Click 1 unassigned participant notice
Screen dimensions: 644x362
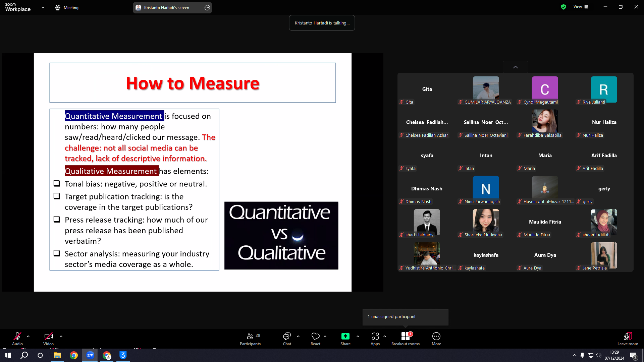(x=405, y=317)
